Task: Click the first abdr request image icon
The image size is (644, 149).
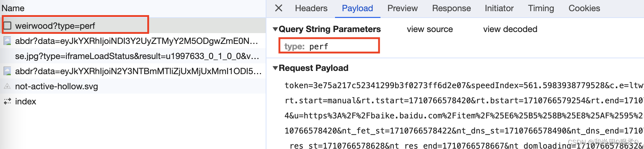Action: click(7, 41)
